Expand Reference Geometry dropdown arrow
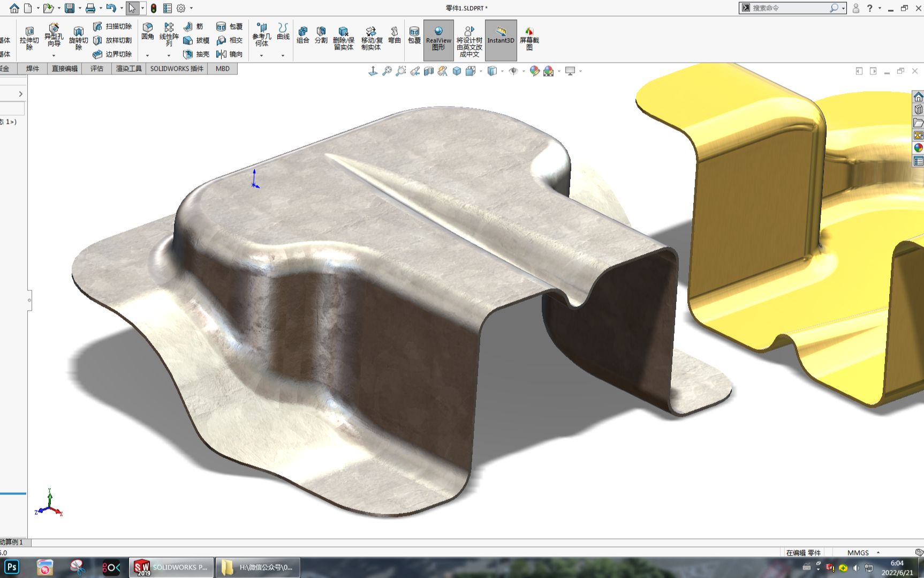The height and width of the screenshot is (578, 924). 262,56
